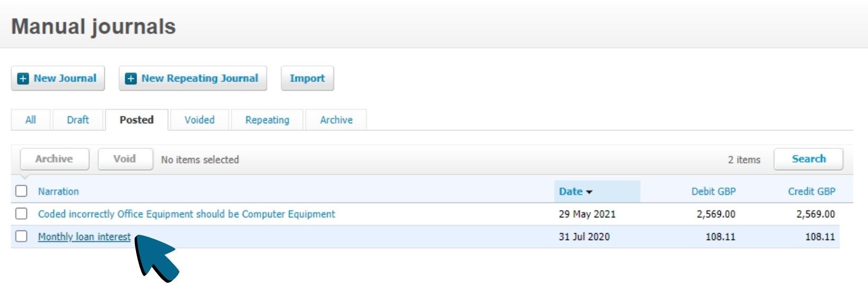Tick the checkbox for Coded incorrectly Office Equipment

click(21, 214)
